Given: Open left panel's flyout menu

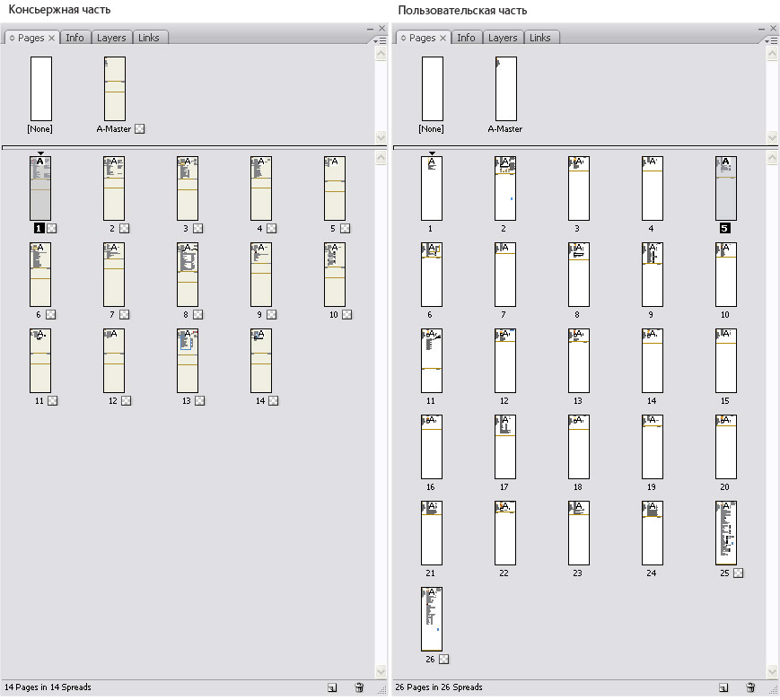Looking at the screenshot, I should tap(381, 40).
